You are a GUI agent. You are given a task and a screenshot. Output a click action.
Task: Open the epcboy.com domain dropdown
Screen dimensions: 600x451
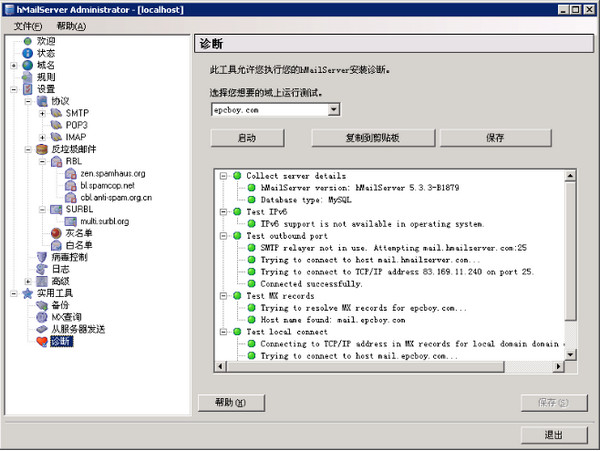(334, 109)
